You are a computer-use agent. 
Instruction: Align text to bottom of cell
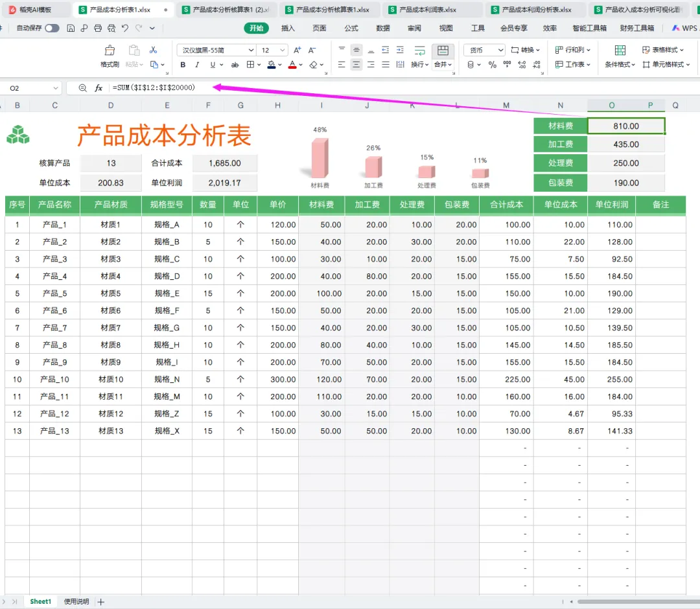[371, 50]
